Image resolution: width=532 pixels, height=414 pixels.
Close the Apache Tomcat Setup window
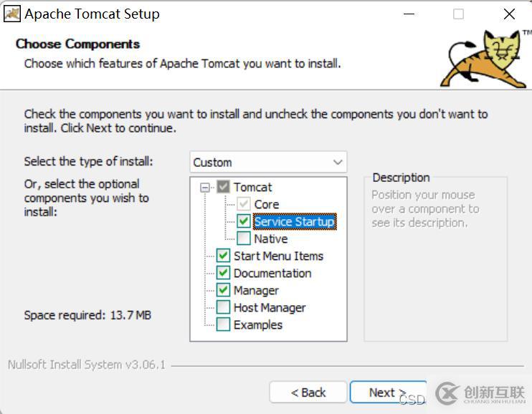click(x=509, y=14)
